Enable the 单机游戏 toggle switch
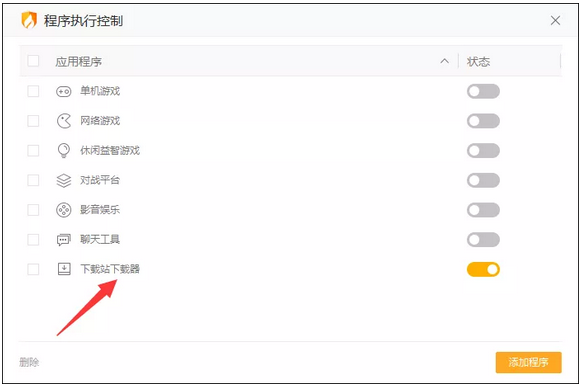The width and height of the screenshot is (581, 388). [x=483, y=91]
